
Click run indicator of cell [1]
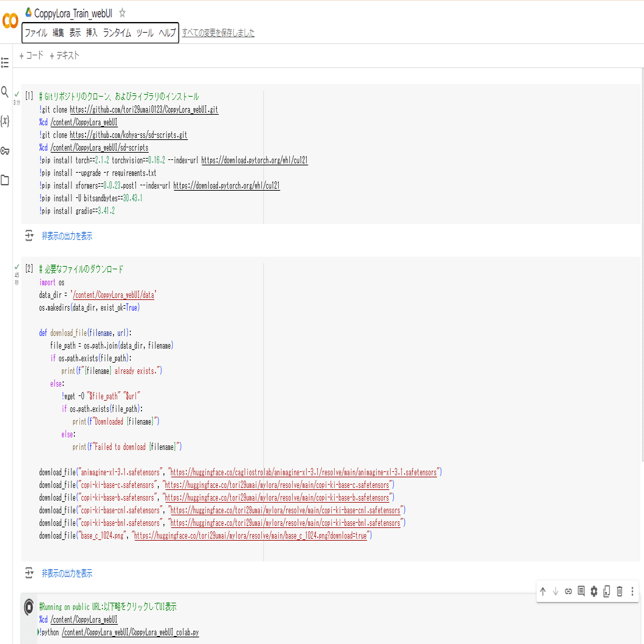click(x=29, y=96)
